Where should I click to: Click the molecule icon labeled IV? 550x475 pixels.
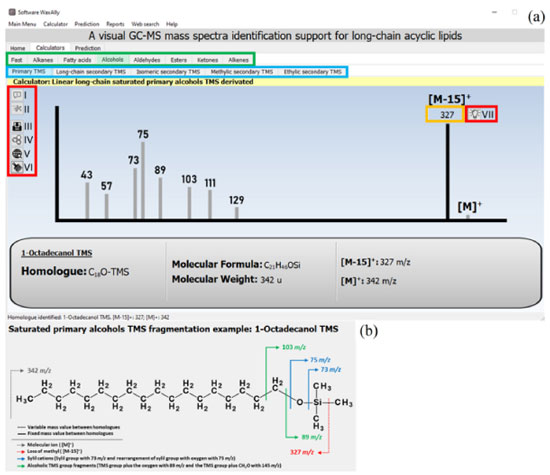(x=17, y=140)
